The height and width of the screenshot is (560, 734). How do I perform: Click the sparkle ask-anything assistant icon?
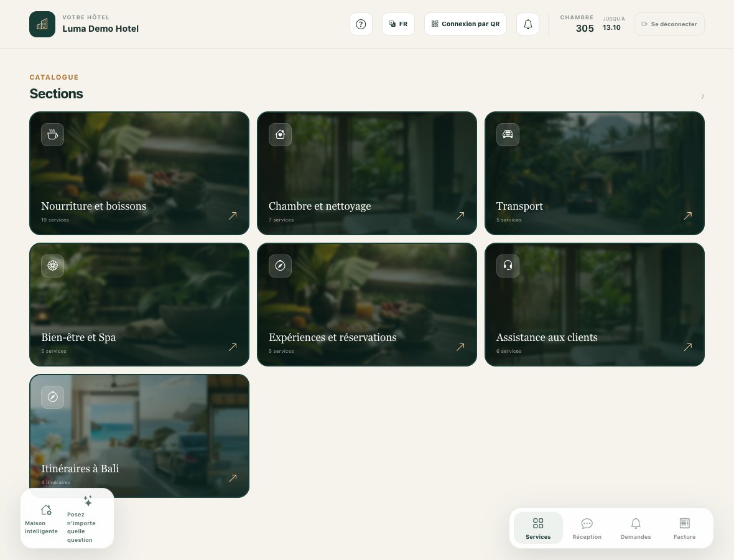88,501
